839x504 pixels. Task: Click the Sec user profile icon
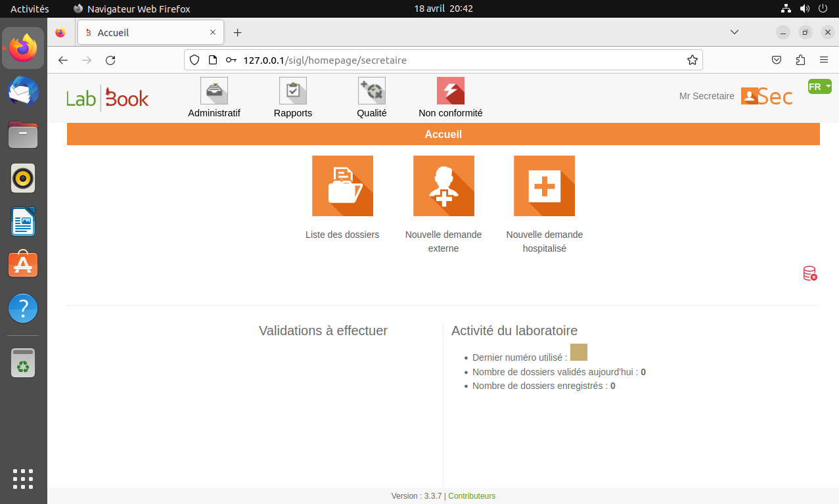[750, 96]
